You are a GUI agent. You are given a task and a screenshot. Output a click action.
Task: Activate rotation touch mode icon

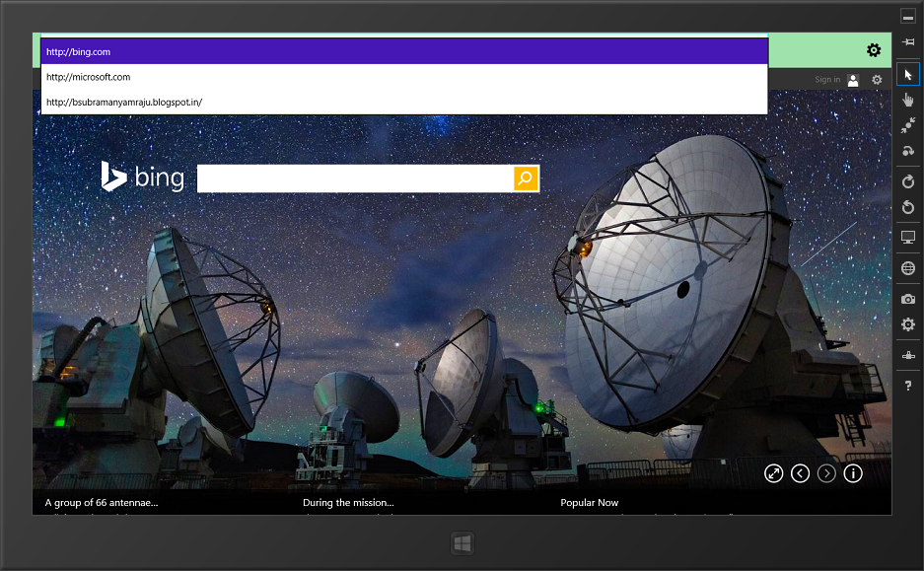point(907,151)
